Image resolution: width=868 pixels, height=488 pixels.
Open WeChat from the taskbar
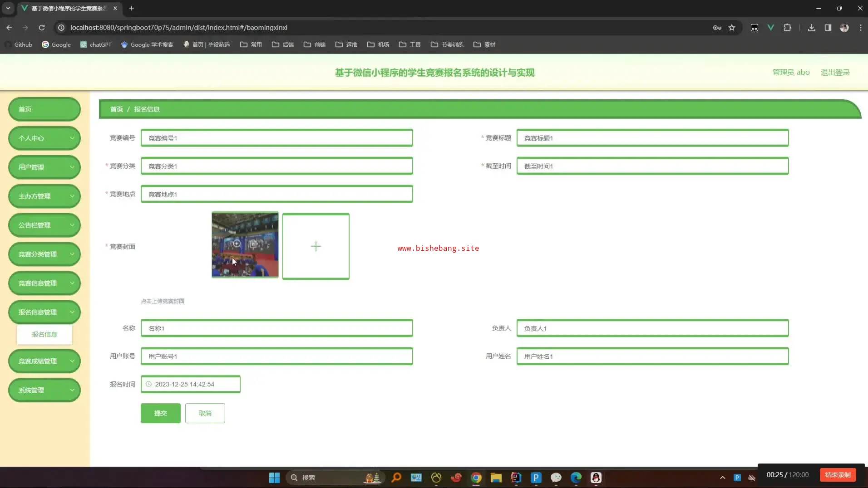tap(556, 478)
